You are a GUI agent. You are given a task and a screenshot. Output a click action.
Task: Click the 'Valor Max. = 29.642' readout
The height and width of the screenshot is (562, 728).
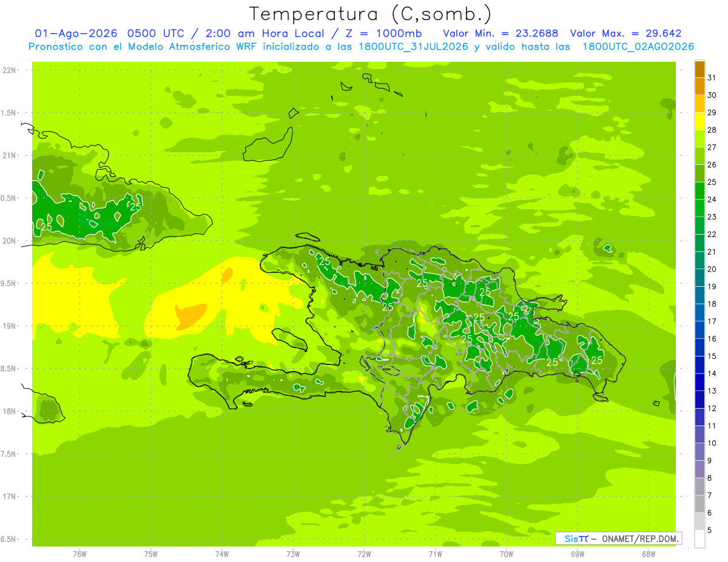click(x=626, y=33)
